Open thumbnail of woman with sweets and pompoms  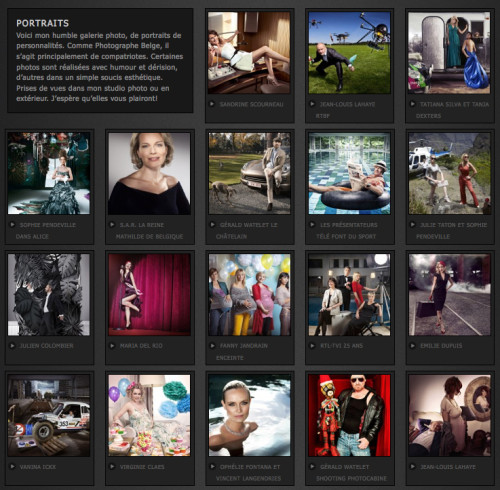tap(149, 415)
